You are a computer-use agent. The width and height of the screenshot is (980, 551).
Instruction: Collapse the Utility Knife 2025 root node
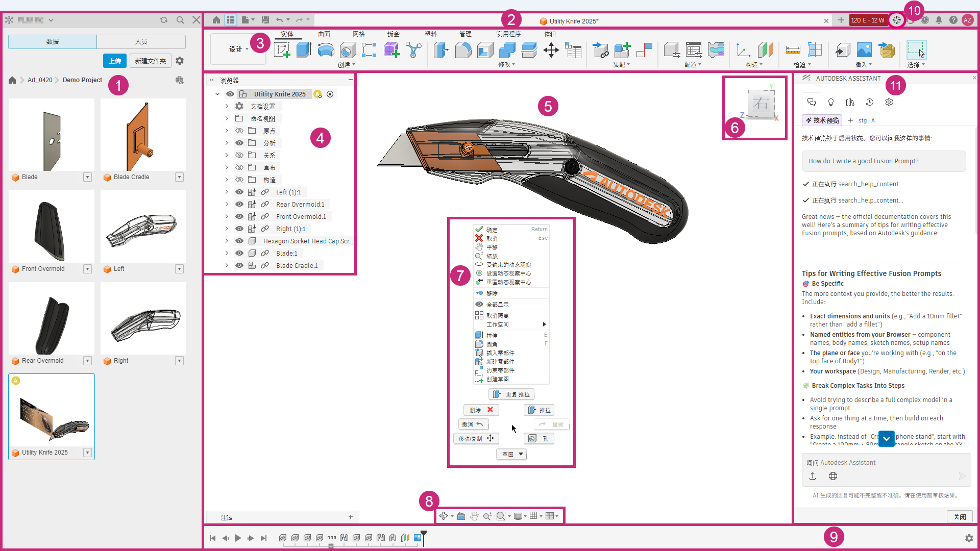click(x=217, y=94)
